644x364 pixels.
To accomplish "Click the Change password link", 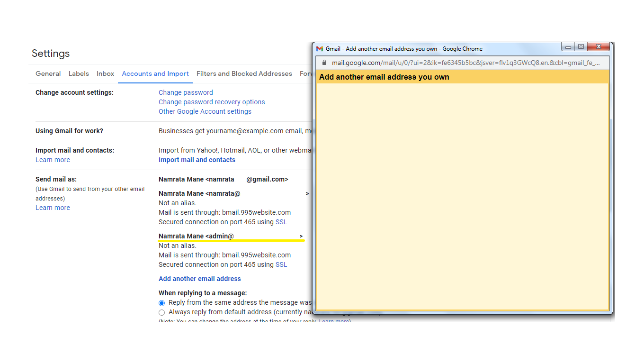I will click(186, 93).
